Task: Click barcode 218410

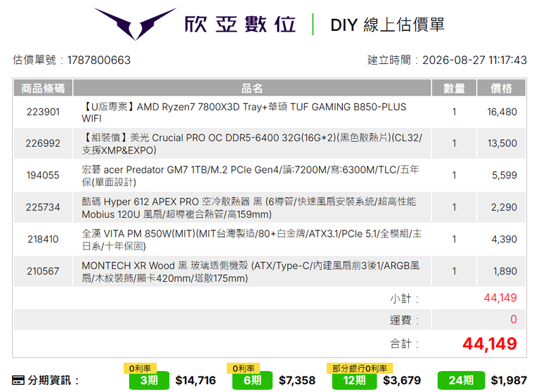Action: pyautogui.click(x=43, y=239)
